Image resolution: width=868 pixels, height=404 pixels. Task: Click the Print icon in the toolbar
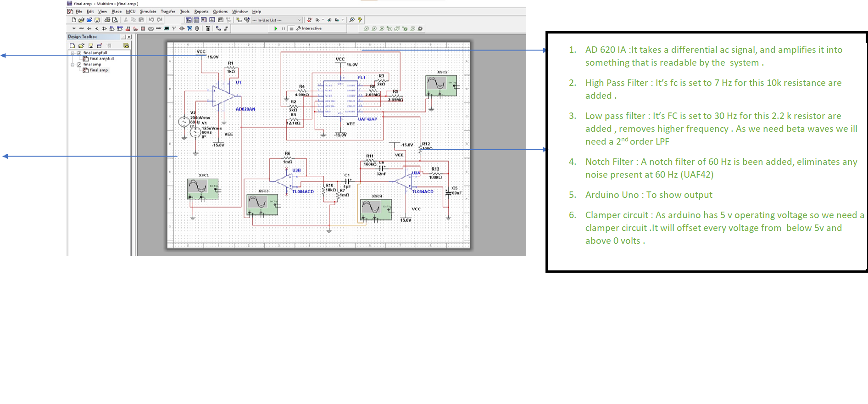107,20
